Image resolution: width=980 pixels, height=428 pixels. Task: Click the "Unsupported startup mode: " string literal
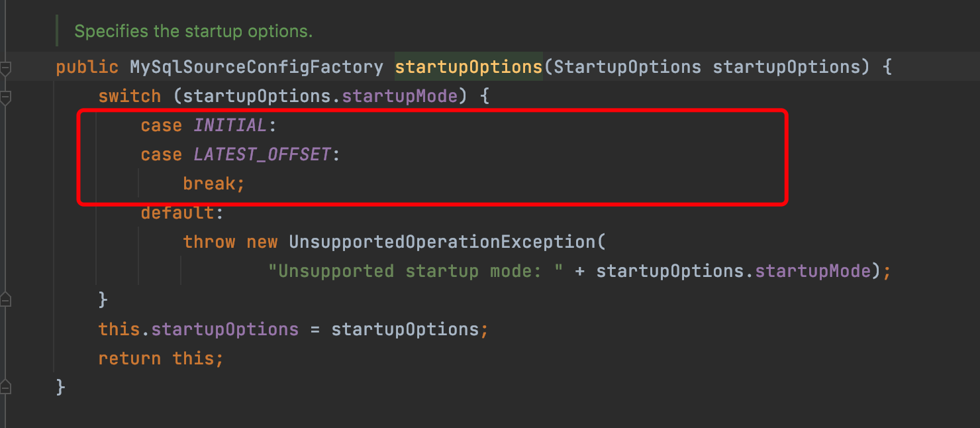click(416, 271)
